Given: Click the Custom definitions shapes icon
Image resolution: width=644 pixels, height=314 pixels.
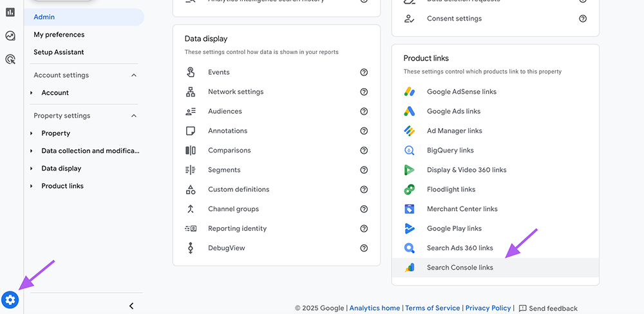Looking at the screenshot, I should [x=191, y=190].
